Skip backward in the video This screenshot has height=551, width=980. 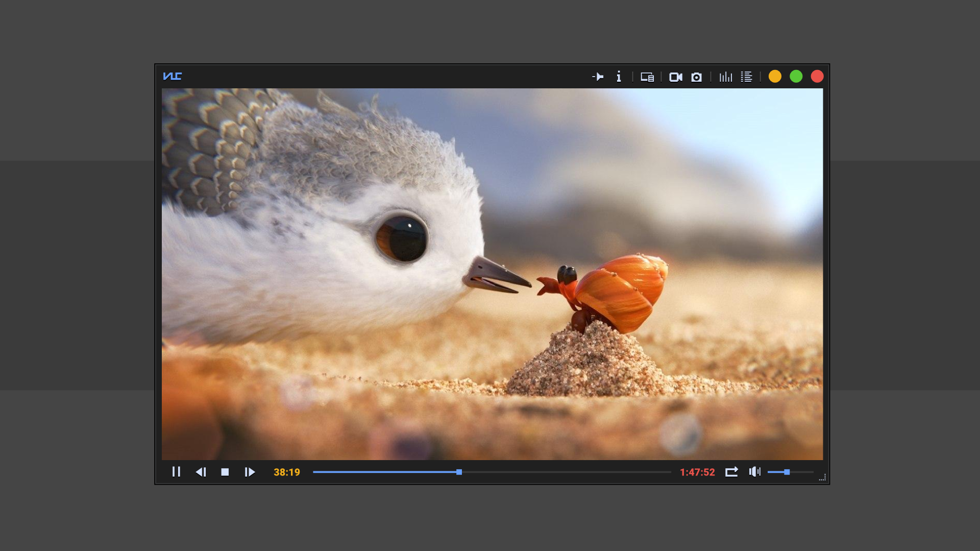(201, 472)
